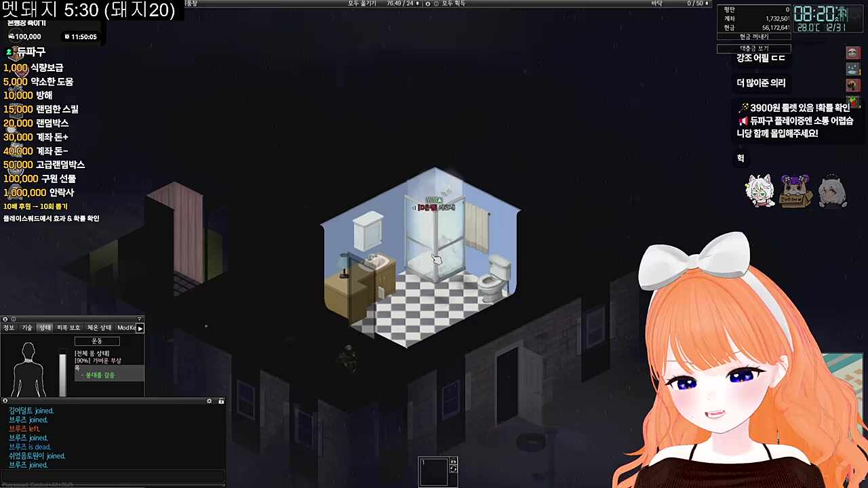The width and height of the screenshot is (868, 488).
Task: Click the 김어덜트 joined chat line
Action: click(x=31, y=411)
